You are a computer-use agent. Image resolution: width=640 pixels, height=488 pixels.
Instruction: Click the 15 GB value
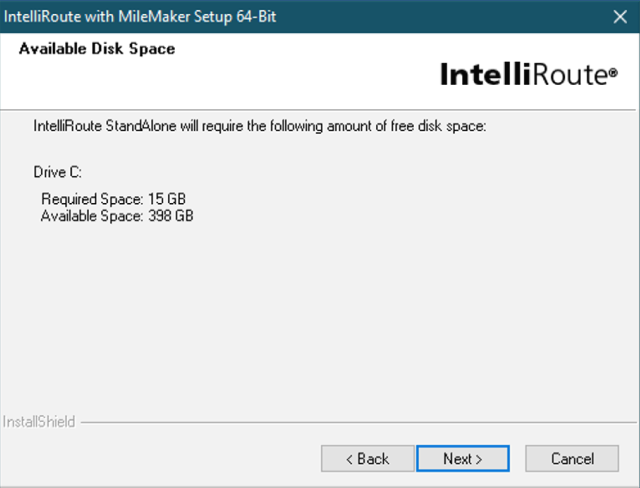point(167,199)
